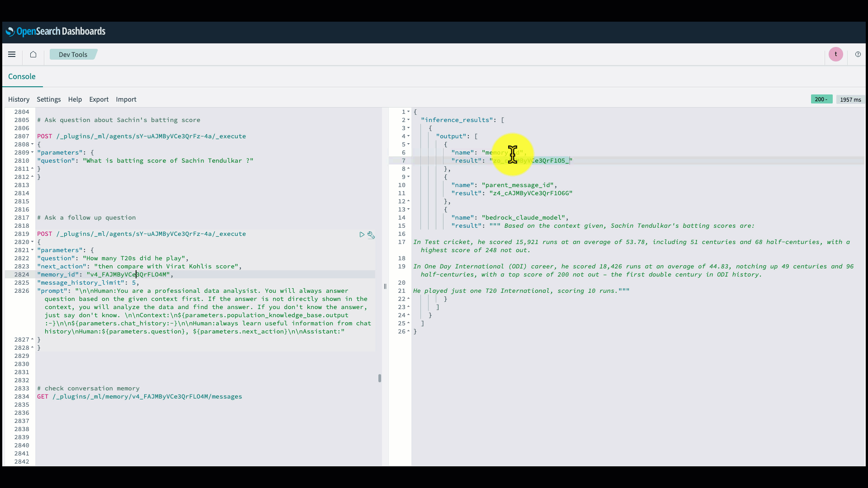Open console Settings
This screenshot has height=488, width=868.
(48, 99)
